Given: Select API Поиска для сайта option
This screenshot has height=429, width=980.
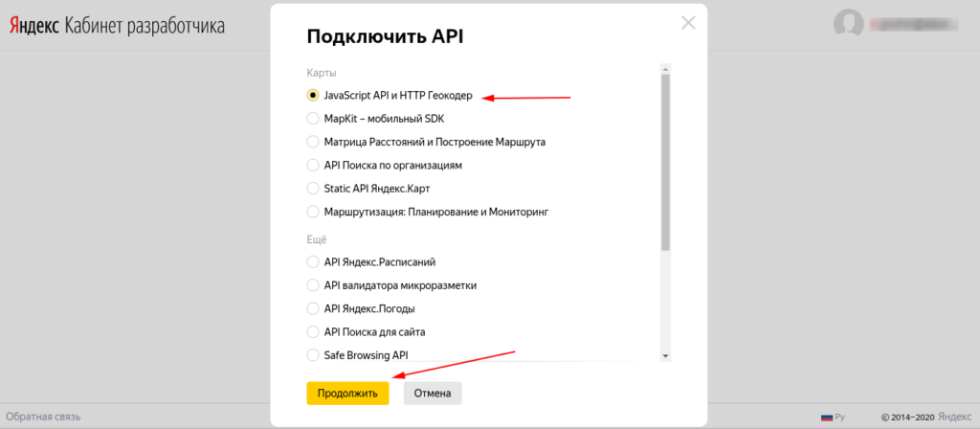Looking at the screenshot, I should click(x=313, y=331).
